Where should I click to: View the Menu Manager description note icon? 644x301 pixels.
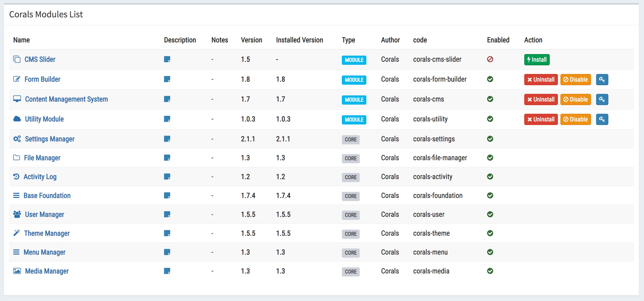[x=167, y=252]
